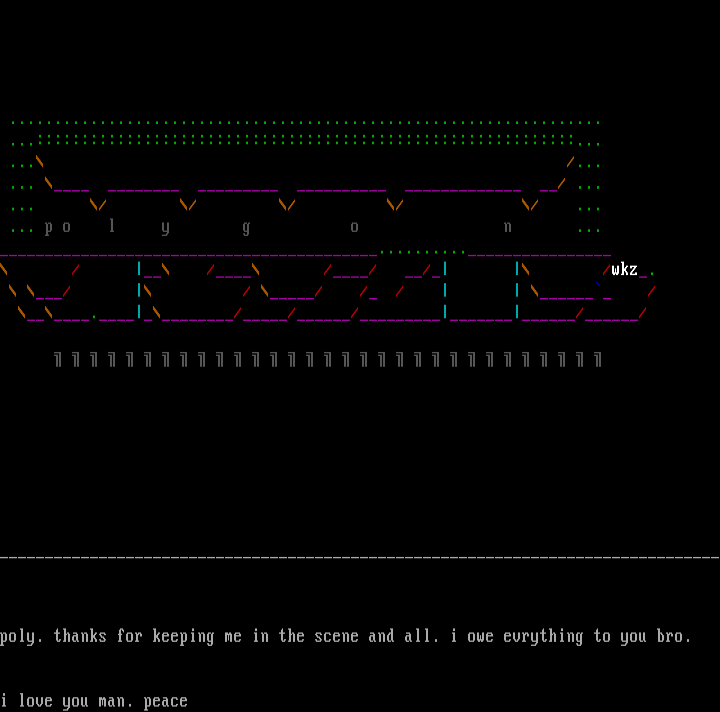Screen dimensions: 720x712
Task: Click the letter "p" in the spaced polygon title
Action: [x=48, y=228]
